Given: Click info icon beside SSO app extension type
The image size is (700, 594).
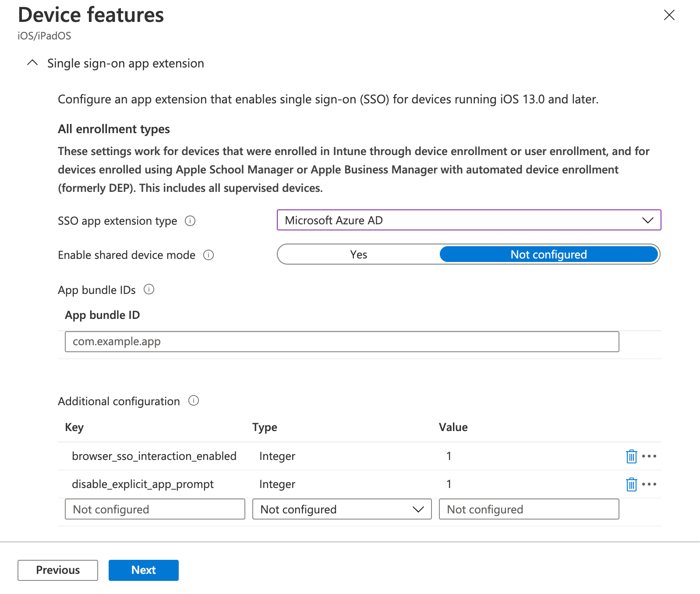Looking at the screenshot, I should coord(190,221).
